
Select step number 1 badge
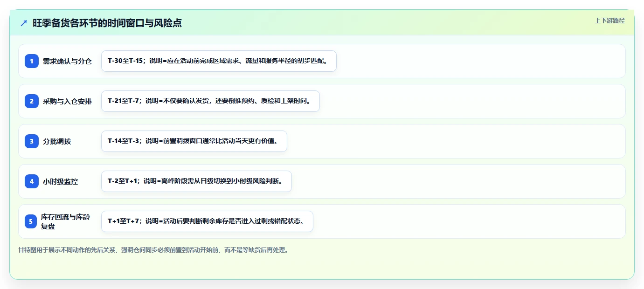pos(32,61)
